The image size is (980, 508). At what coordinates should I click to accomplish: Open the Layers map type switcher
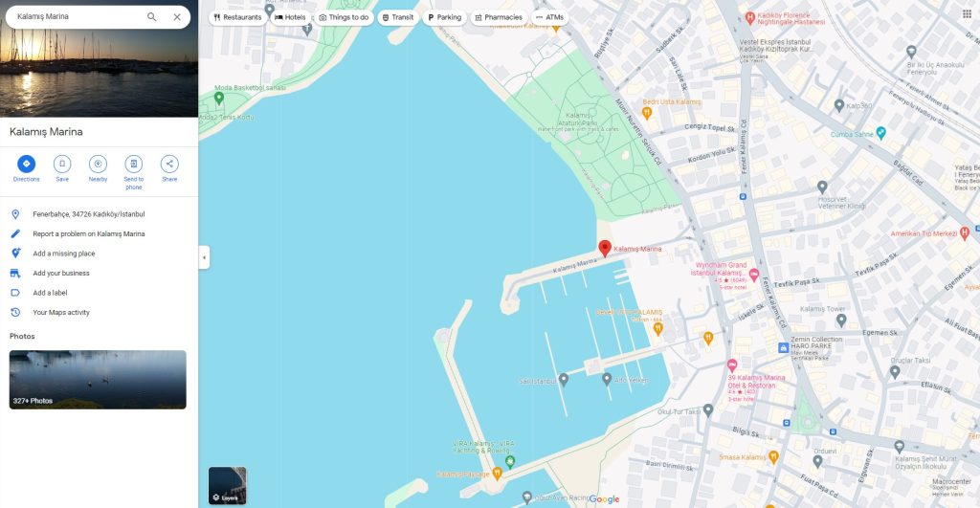(228, 485)
